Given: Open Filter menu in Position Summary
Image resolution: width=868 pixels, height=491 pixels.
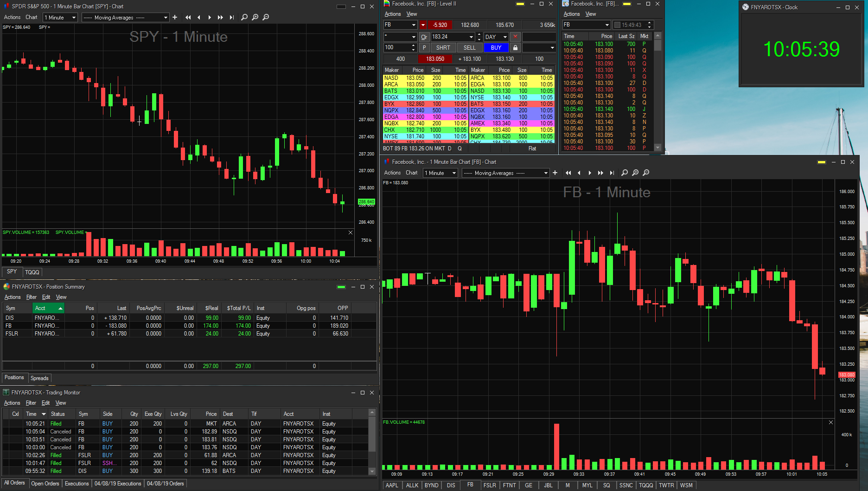Looking at the screenshot, I should click(x=32, y=297).
